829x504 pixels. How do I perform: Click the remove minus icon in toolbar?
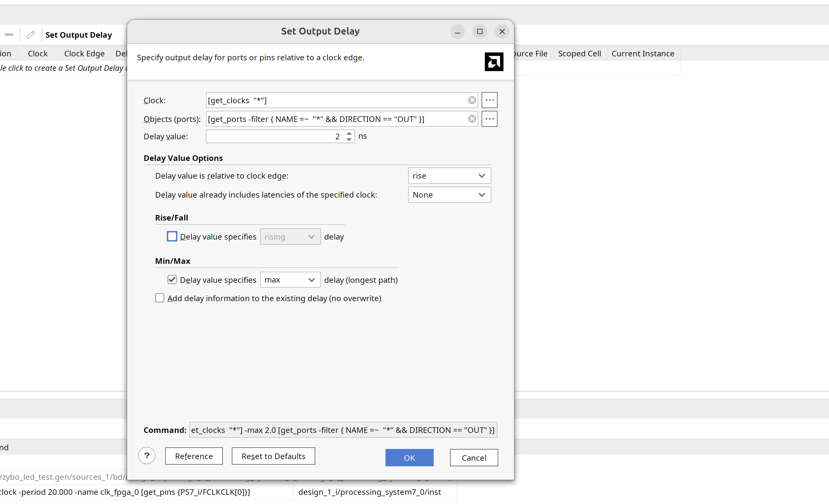(x=9, y=35)
